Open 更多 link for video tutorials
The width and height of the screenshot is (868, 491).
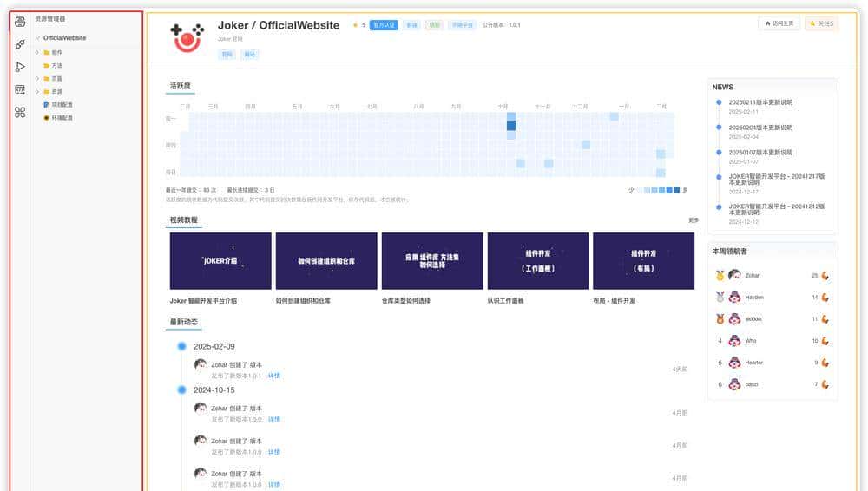[693, 219]
